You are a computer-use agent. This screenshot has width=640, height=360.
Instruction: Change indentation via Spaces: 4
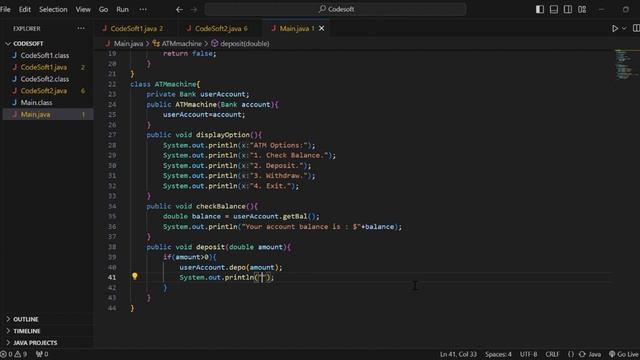coord(498,354)
